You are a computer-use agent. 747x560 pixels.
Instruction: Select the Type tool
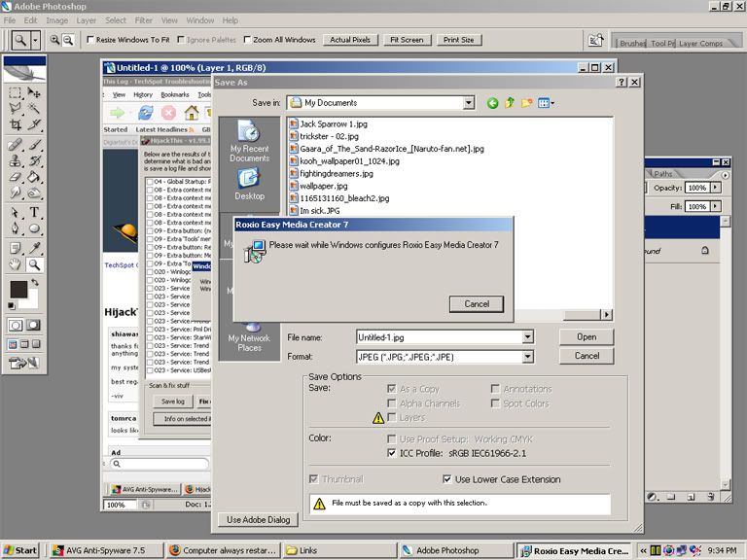34,212
